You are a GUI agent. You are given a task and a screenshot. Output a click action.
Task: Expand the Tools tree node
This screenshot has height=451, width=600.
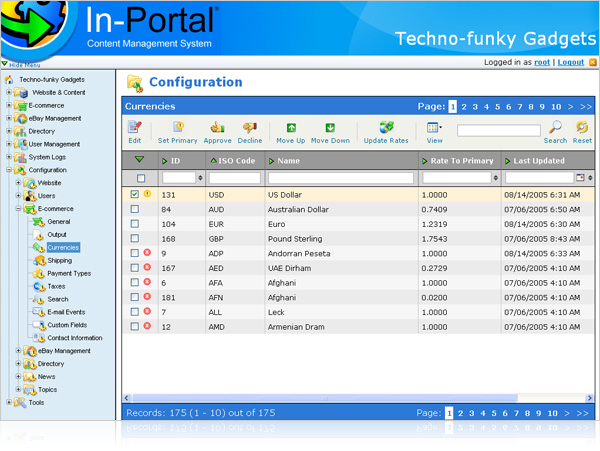coord(9,402)
